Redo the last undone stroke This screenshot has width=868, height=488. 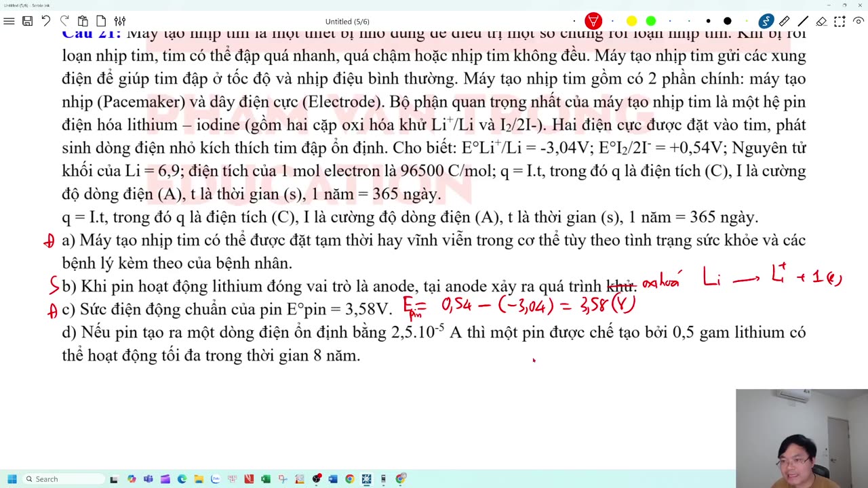[x=64, y=21]
